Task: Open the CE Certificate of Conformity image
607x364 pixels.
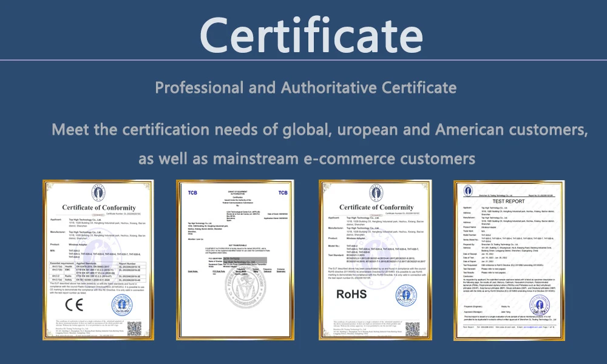Action: click(98, 260)
